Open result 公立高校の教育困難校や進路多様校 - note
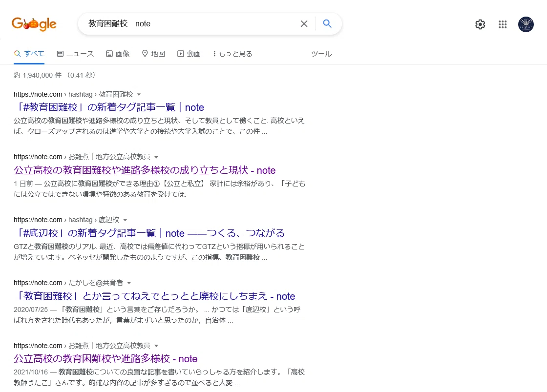547x392 pixels. click(105, 358)
